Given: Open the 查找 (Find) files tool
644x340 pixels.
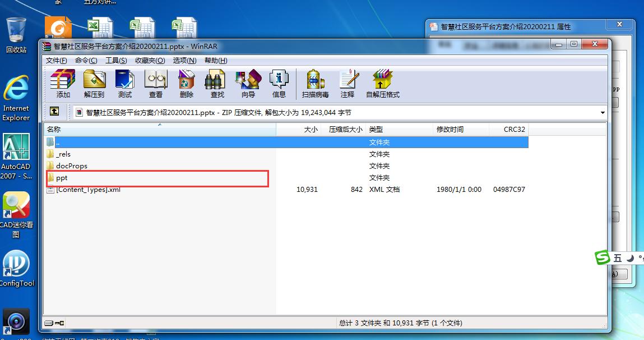Looking at the screenshot, I should click(x=216, y=83).
